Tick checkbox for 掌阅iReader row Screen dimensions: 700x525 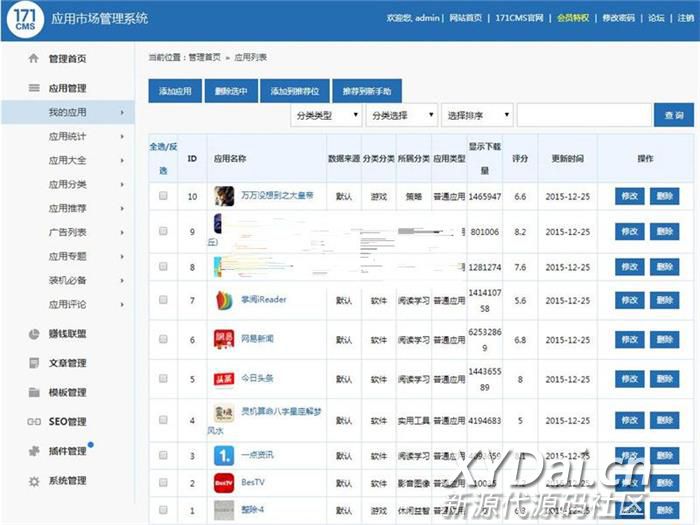point(163,300)
